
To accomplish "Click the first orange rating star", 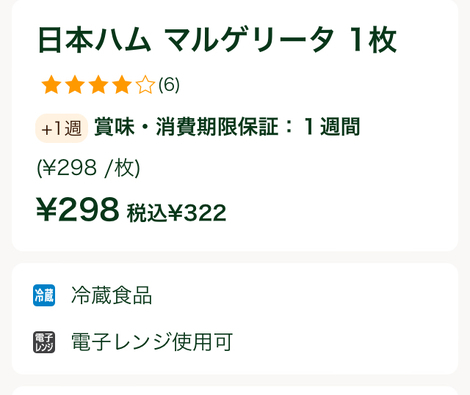I will click(x=51, y=85).
